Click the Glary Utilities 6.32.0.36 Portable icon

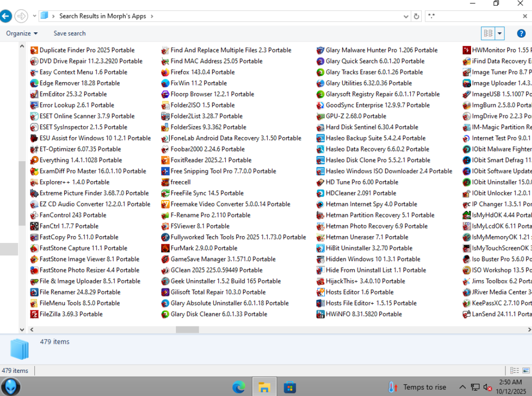click(x=320, y=83)
